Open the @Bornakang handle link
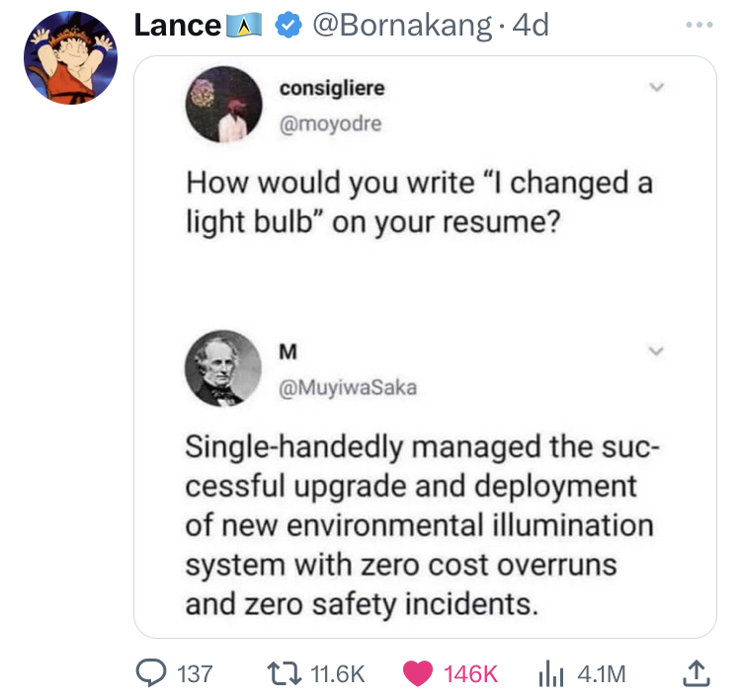Viewport: 741px width, 700px height. (399, 24)
